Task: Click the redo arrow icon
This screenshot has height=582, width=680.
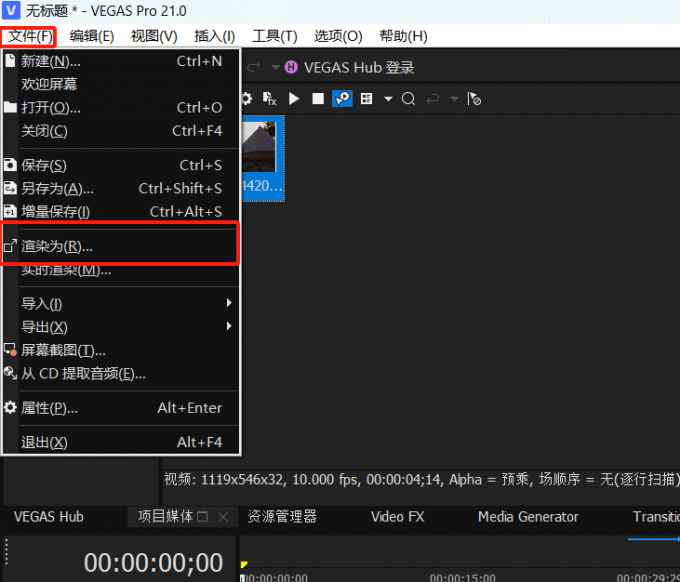Action: tap(254, 67)
